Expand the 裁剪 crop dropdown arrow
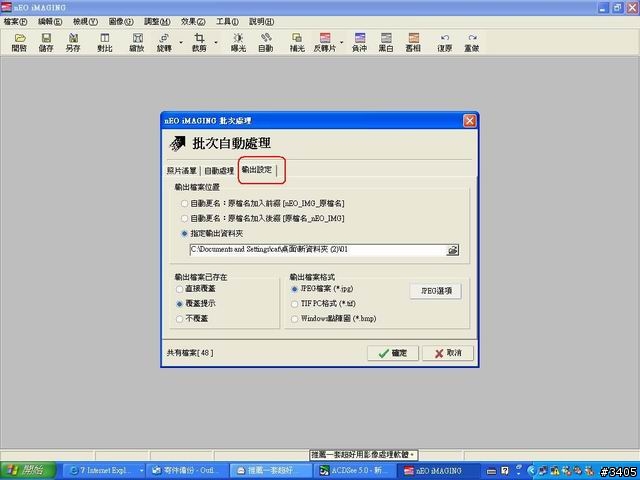 (x=216, y=42)
